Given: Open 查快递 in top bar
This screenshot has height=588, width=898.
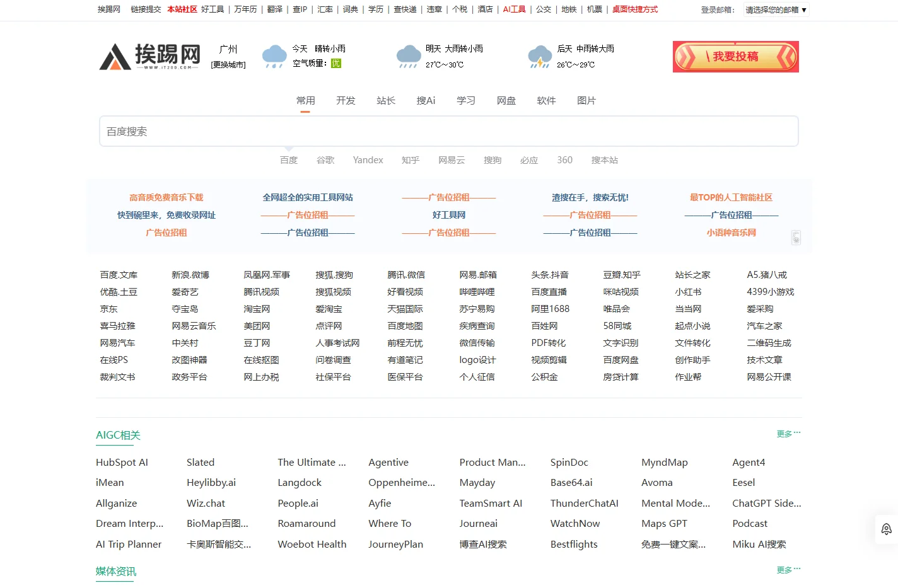Looking at the screenshot, I should 405,9.
